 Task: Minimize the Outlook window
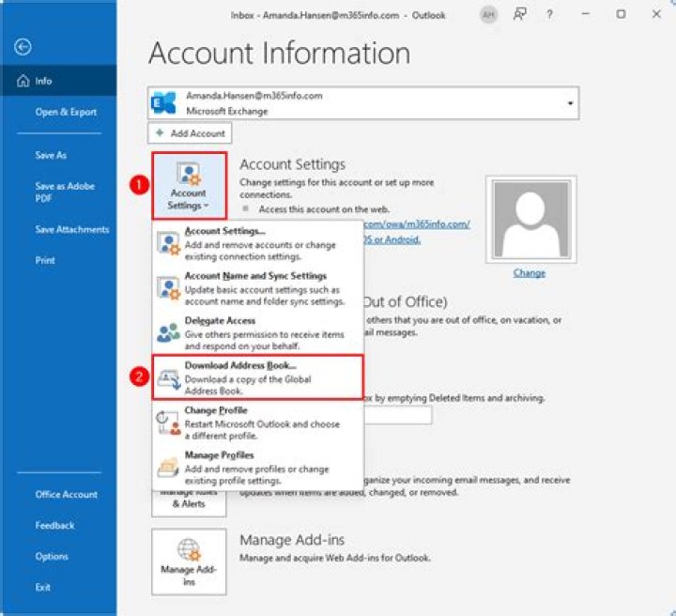(x=586, y=14)
